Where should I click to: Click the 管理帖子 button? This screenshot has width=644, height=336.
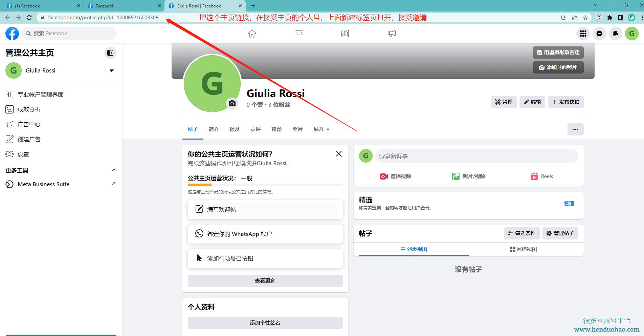click(560, 233)
